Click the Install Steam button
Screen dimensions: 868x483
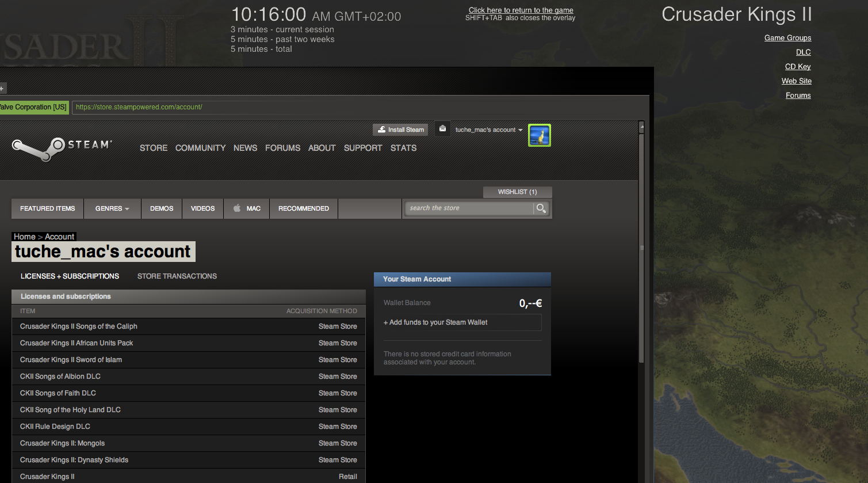(400, 130)
